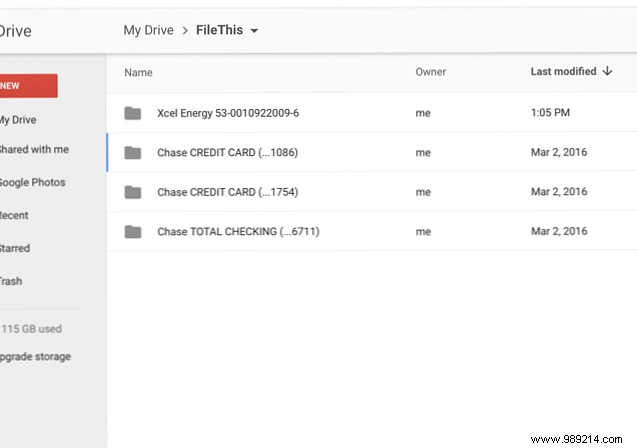The image size is (637, 448).
Task: Open Recent in the sidebar
Action: (14, 215)
